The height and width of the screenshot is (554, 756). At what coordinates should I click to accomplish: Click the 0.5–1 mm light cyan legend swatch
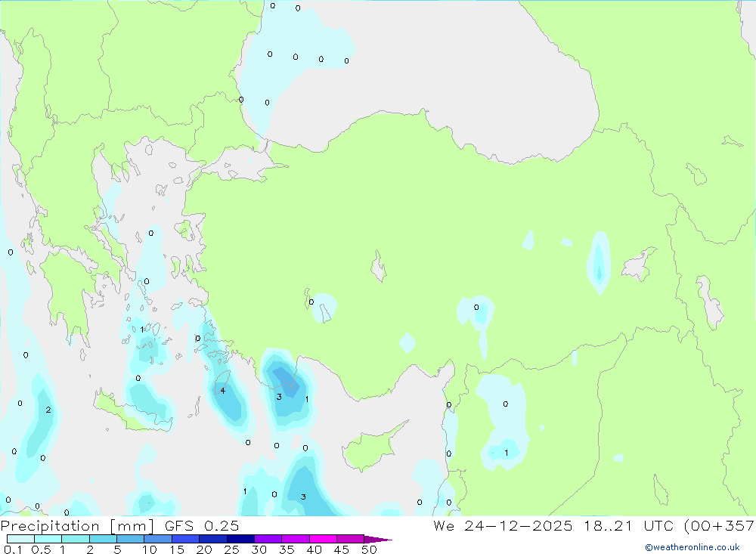[48, 539]
